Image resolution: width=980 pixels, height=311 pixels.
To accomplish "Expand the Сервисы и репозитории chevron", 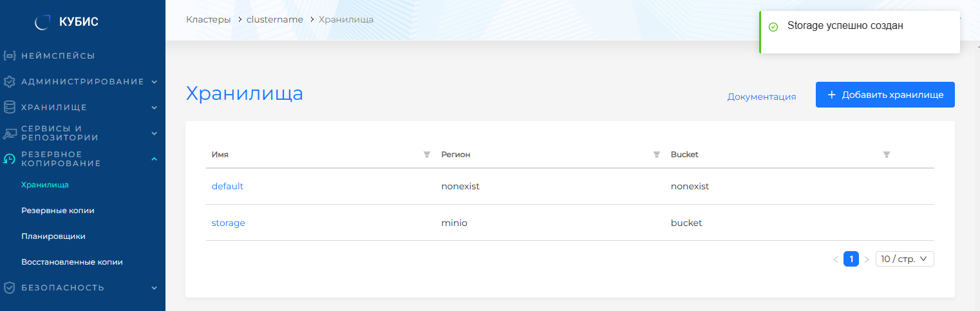I will 155,133.
